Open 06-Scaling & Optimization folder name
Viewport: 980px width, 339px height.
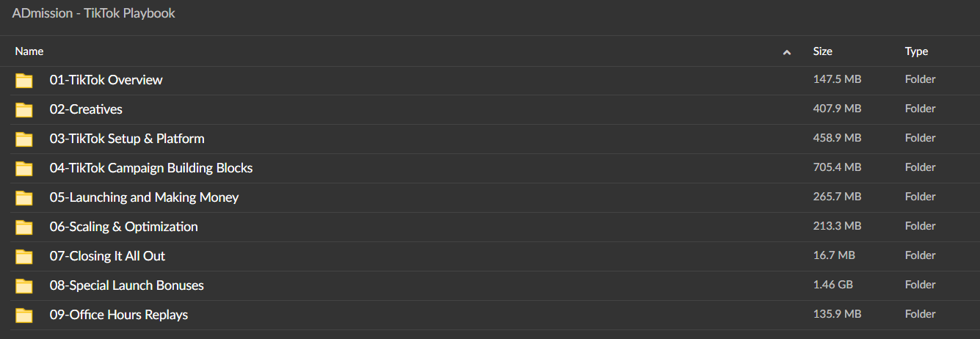[x=123, y=226]
